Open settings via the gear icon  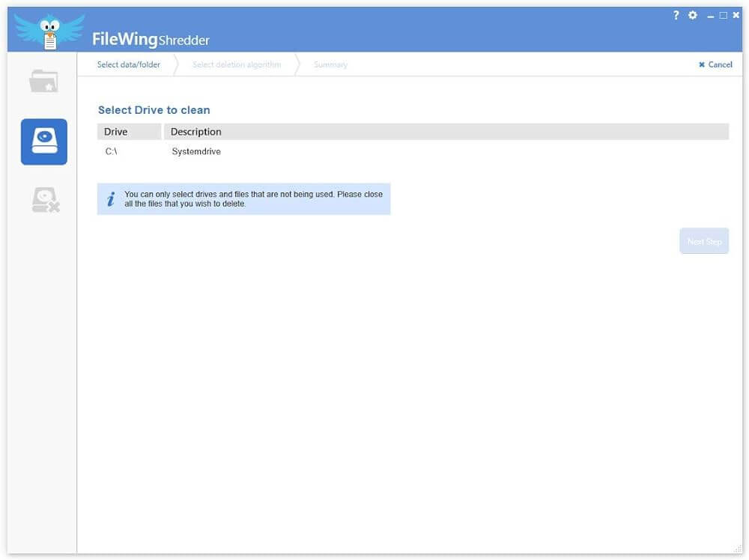(693, 16)
